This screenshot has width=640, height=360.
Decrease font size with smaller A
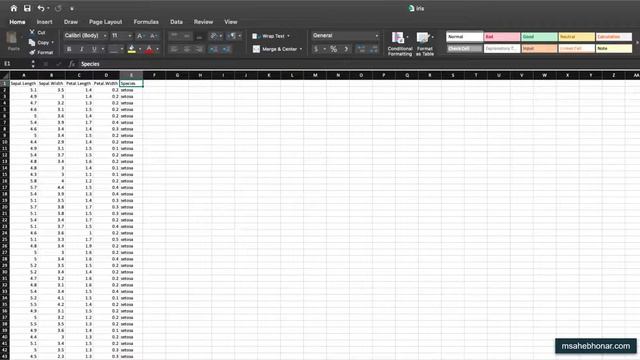pos(153,36)
